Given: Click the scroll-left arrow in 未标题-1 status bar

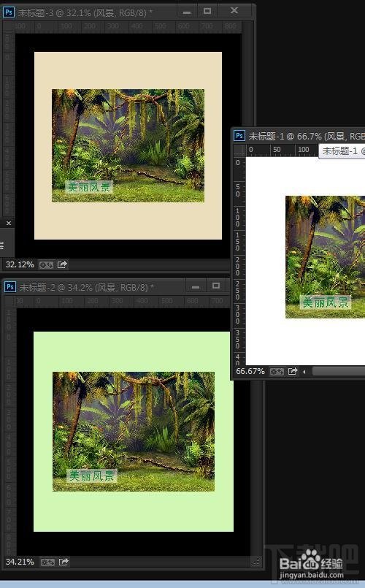Looking at the screenshot, I should (x=304, y=372).
